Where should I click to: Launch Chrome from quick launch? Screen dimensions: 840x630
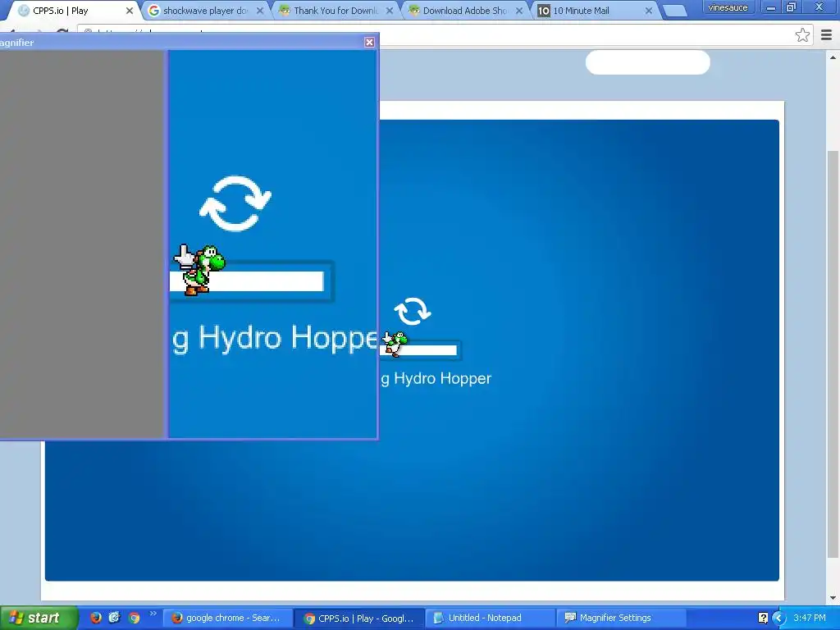click(x=134, y=618)
